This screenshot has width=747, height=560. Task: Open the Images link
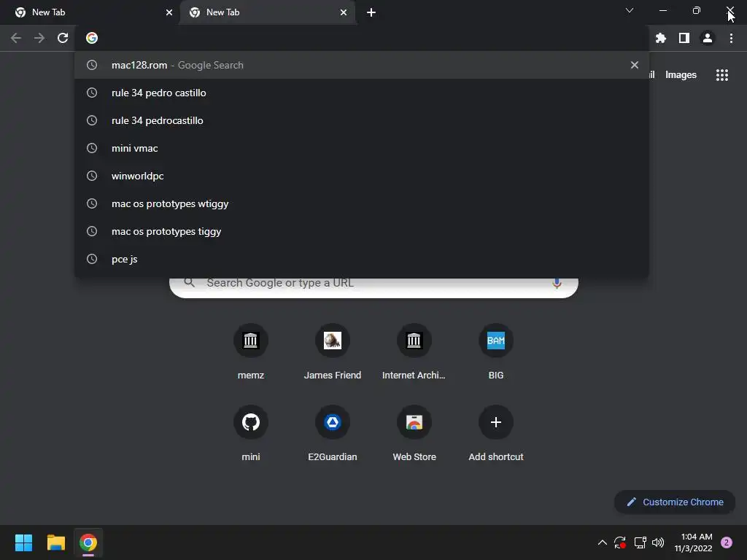coord(681,75)
